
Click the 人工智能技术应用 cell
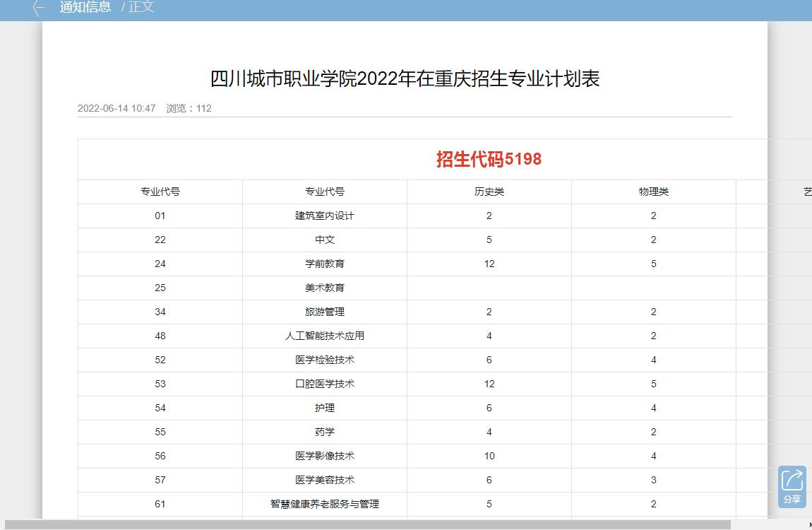point(325,336)
